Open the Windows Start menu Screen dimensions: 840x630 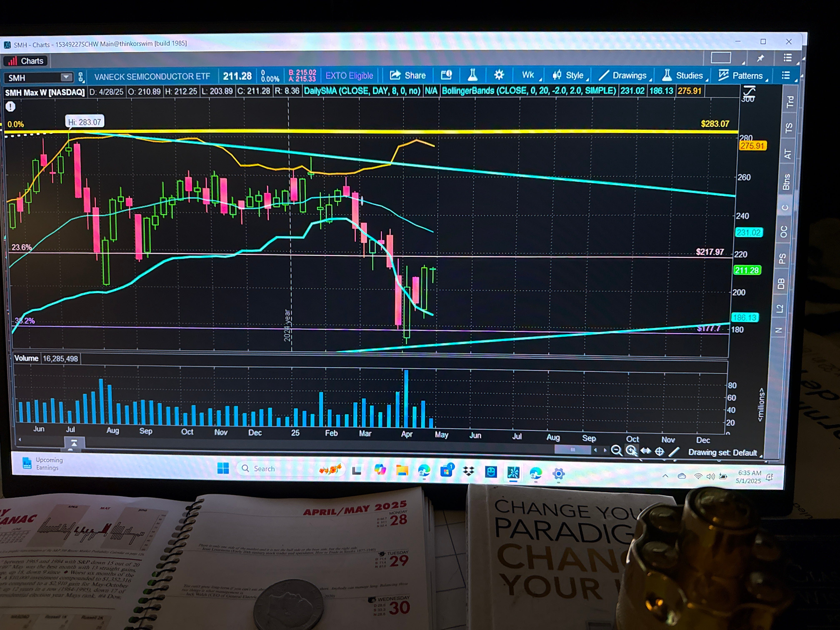click(223, 468)
